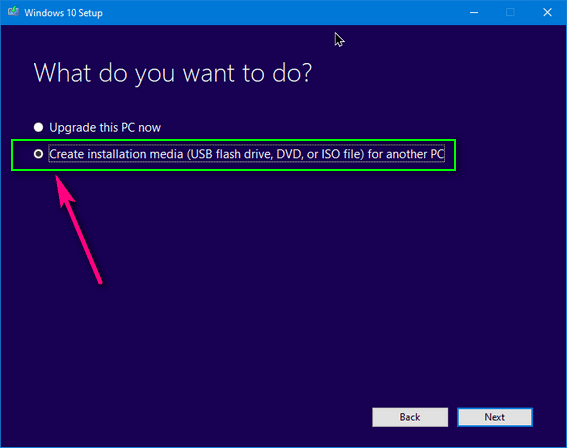
Task: Click the words 'for another PC' in the option
Action: [x=406, y=154]
